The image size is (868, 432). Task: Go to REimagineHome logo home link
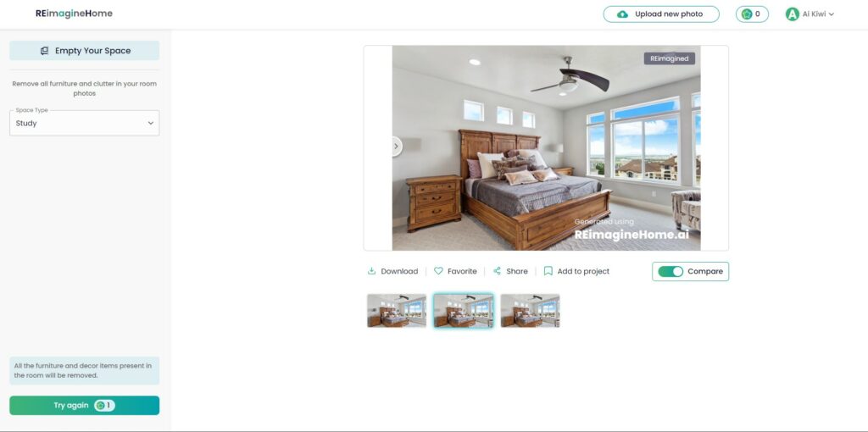(75, 14)
